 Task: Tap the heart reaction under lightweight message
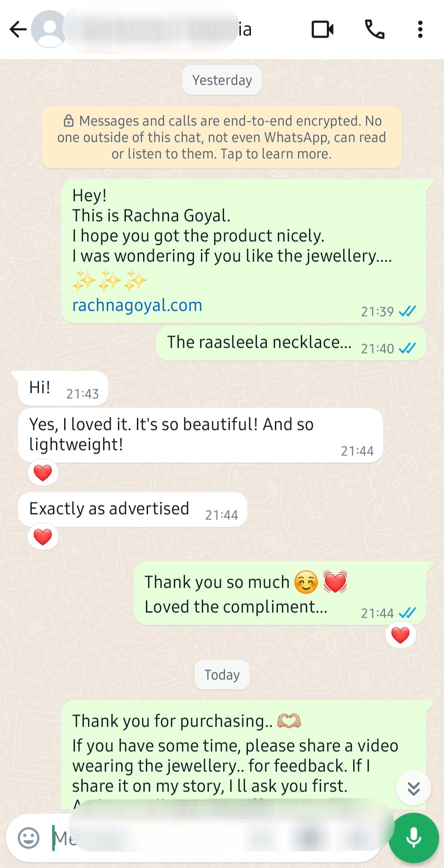click(43, 473)
